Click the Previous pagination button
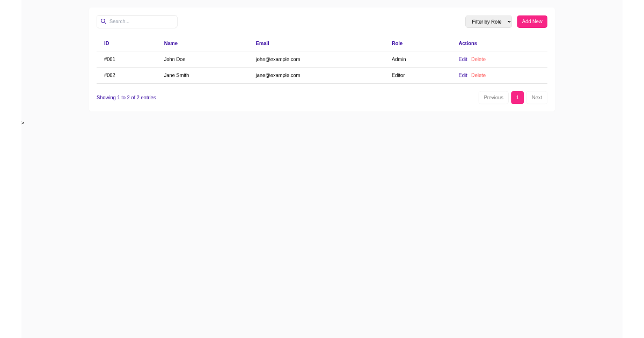This screenshot has width=644, height=338. pos(493,98)
